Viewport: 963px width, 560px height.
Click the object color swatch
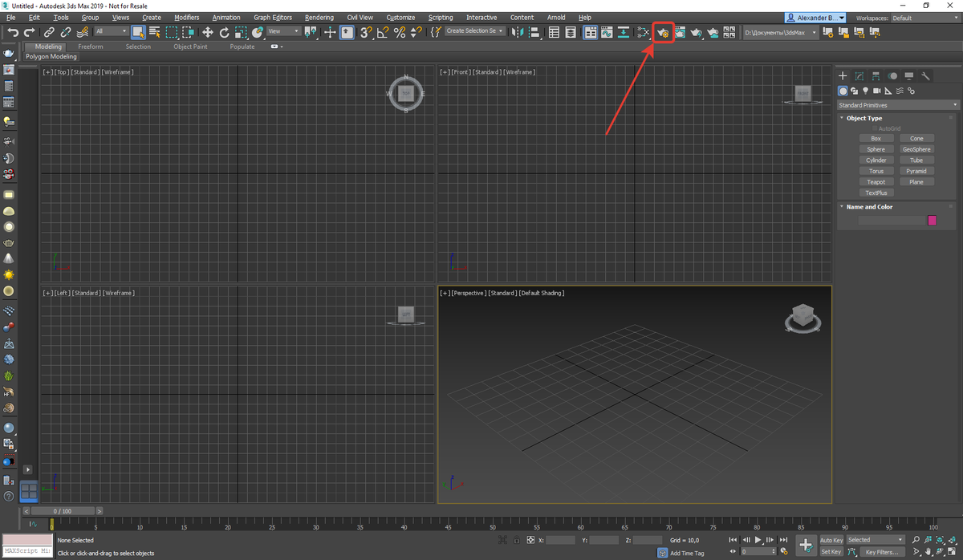(931, 220)
